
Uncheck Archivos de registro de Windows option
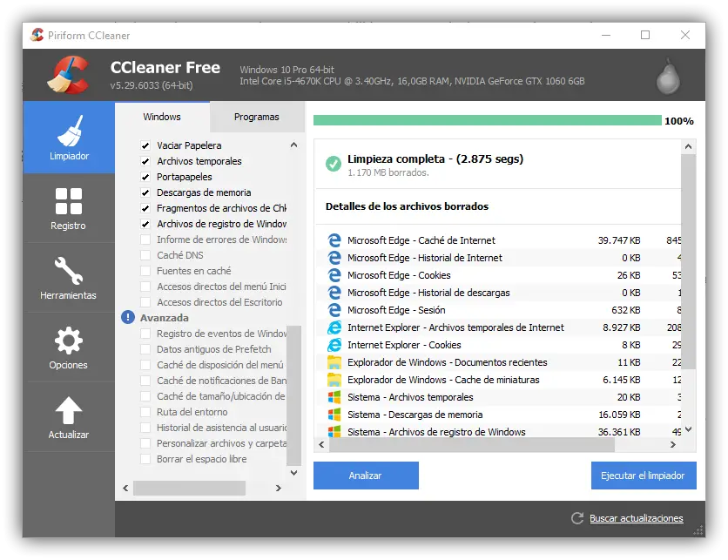[145, 224]
